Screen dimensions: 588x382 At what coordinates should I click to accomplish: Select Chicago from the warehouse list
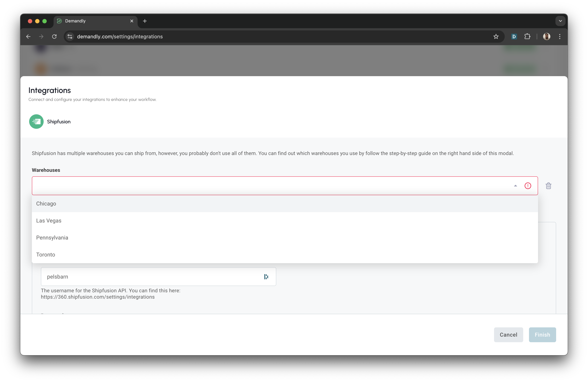46,204
